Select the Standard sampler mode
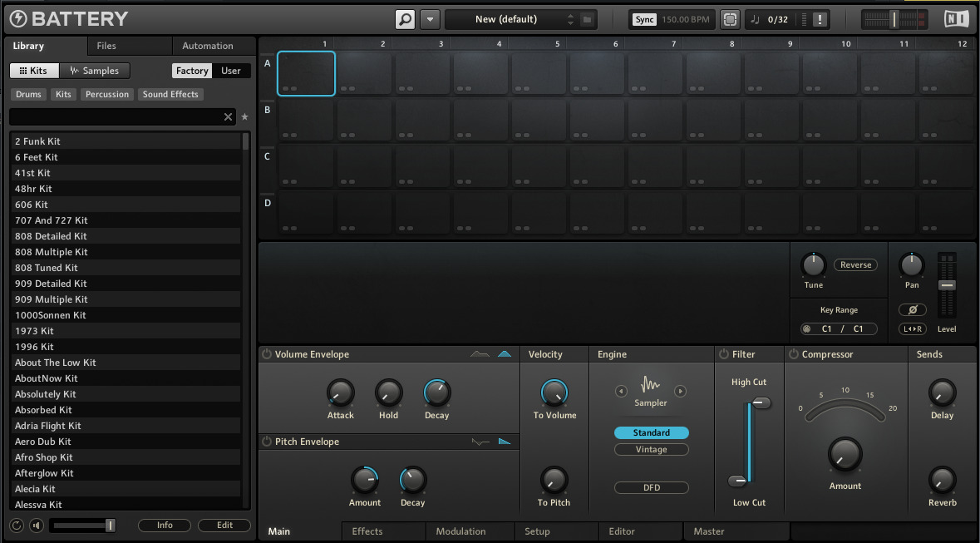Image resolution: width=980 pixels, height=543 pixels. 651,433
